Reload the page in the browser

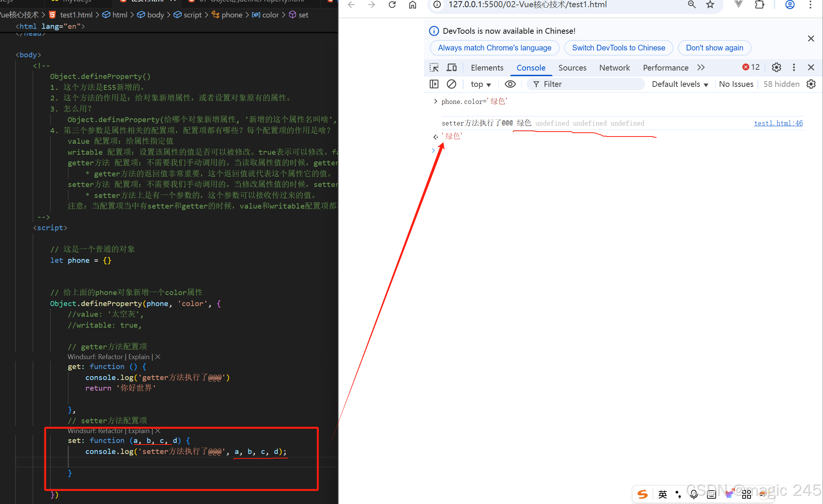(x=392, y=5)
